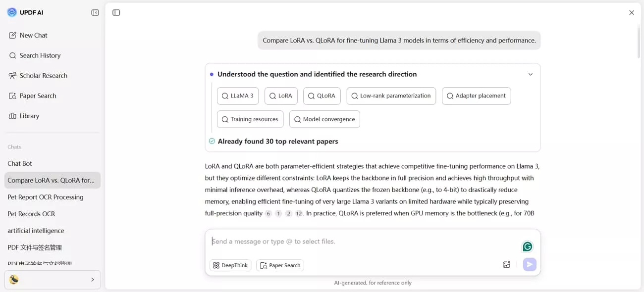Viewport: 644px width, 292px height.
Task: Collapse the left sidebar panel
Action: click(x=95, y=12)
